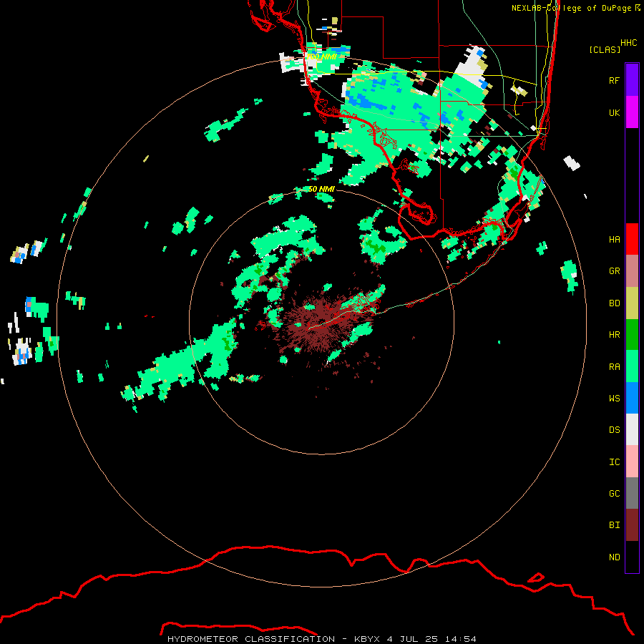The height and width of the screenshot is (644, 644).
Task: Click the ND legend label
Action: coord(614,557)
